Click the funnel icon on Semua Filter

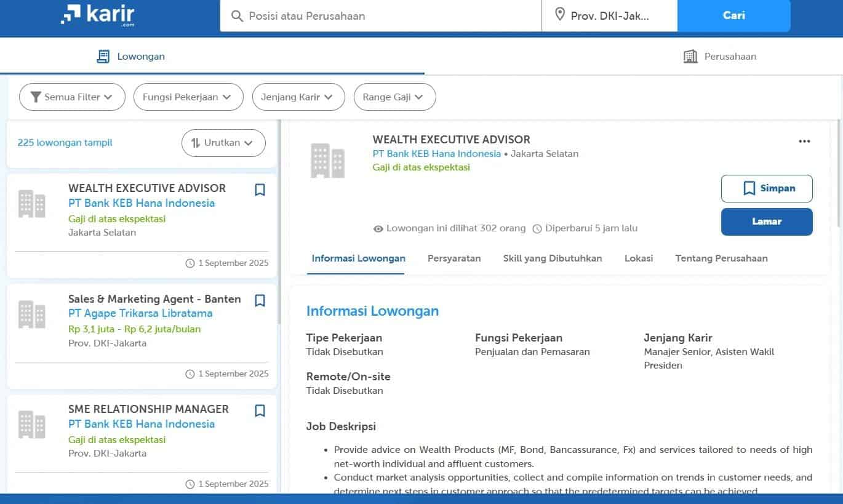pyautogui.click(x=36, y=97)
